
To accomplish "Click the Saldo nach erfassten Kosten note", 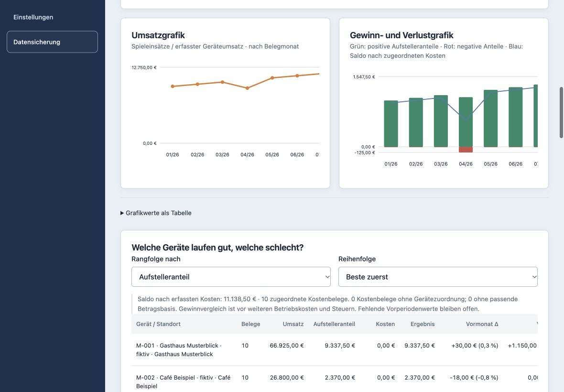I will tap(335, 304).
